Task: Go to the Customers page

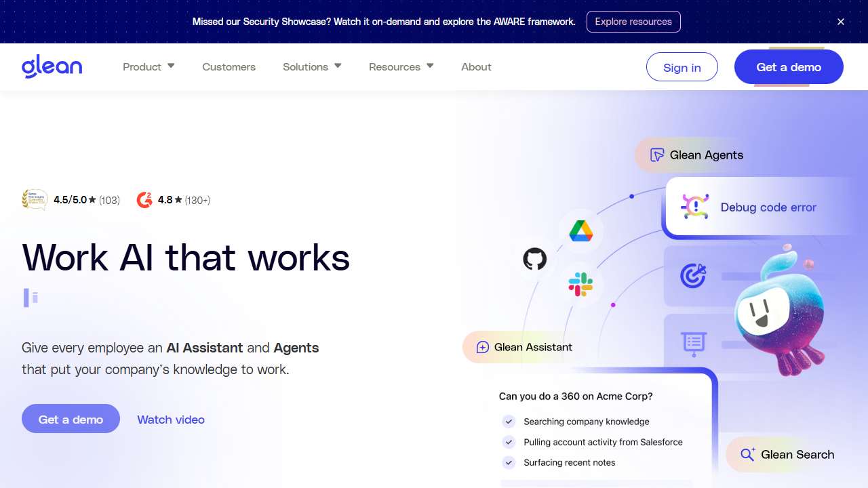Action: tap(229, 67)
